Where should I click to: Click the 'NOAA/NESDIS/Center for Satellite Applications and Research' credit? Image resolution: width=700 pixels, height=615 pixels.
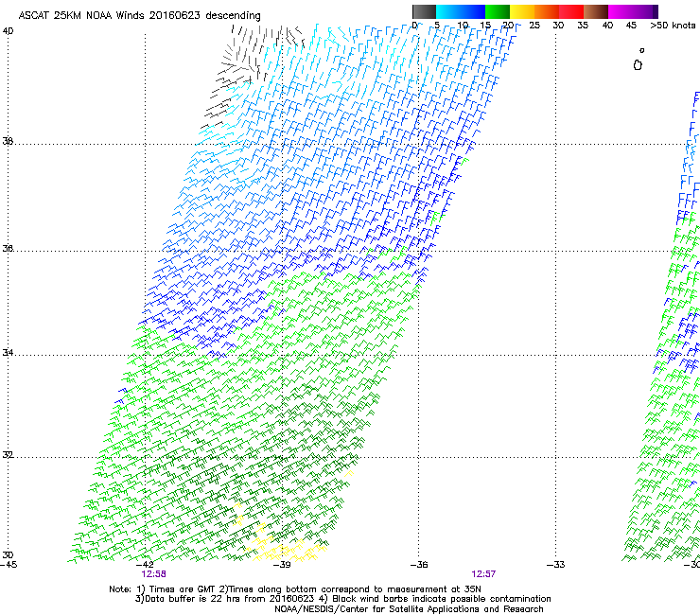(409, 609)
